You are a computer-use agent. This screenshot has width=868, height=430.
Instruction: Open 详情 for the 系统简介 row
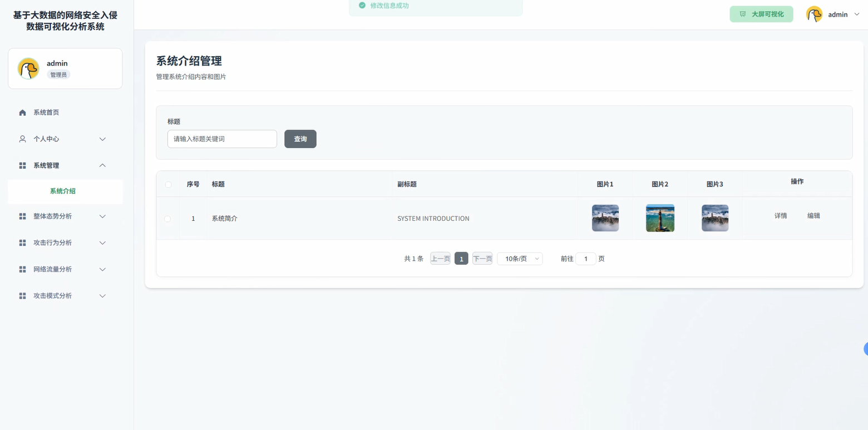coord(781,216)
